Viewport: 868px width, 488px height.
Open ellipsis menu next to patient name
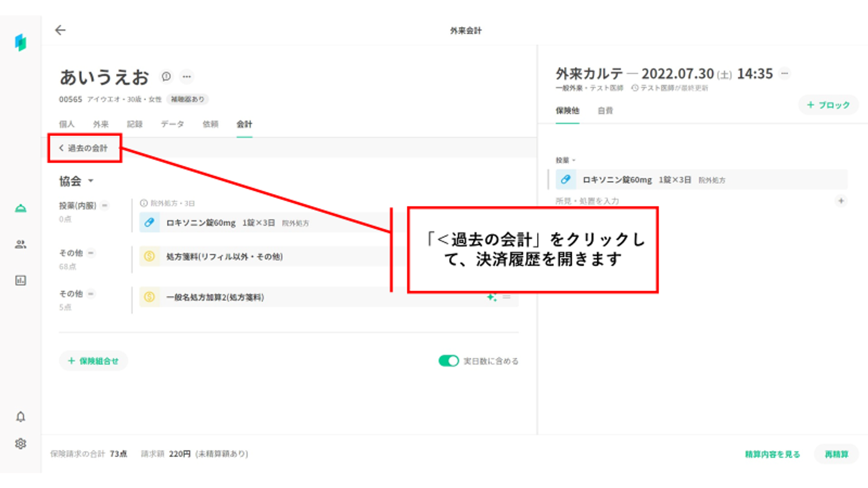pos(187,77)
